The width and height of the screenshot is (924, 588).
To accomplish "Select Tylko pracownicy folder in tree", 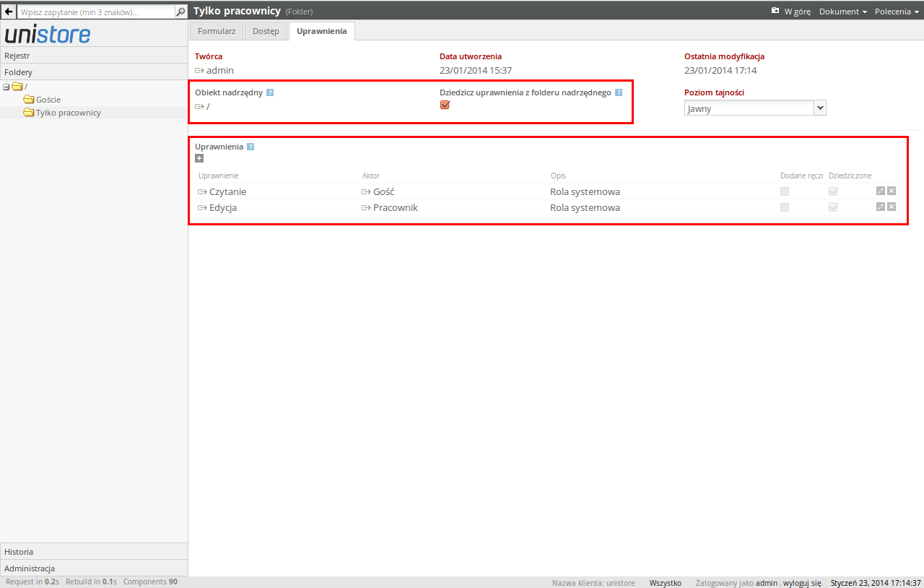I will [69, 113].
